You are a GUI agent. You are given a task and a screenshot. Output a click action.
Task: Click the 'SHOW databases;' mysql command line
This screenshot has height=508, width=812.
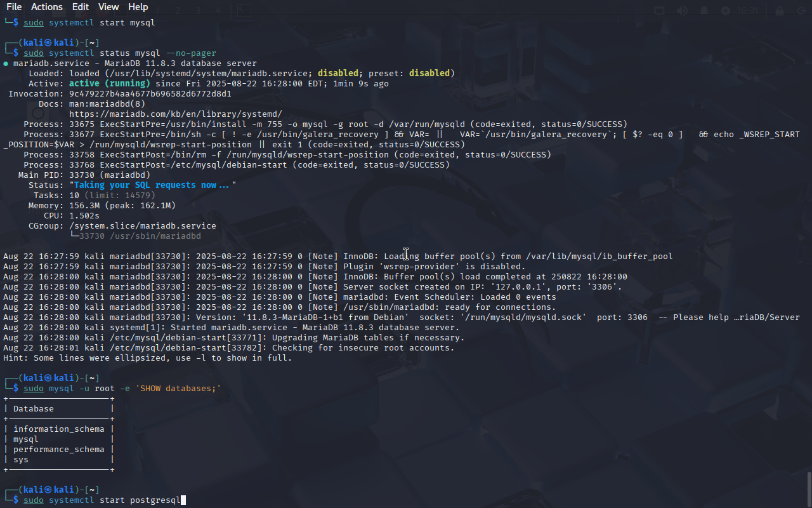point(122,389)
